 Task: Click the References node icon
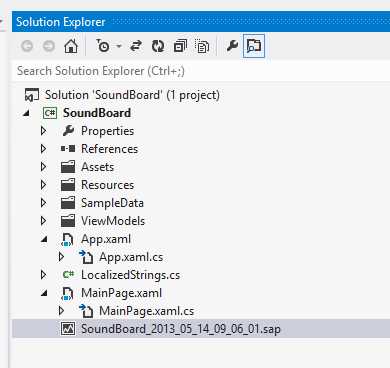pyautogui.click(x=68, y=149)
